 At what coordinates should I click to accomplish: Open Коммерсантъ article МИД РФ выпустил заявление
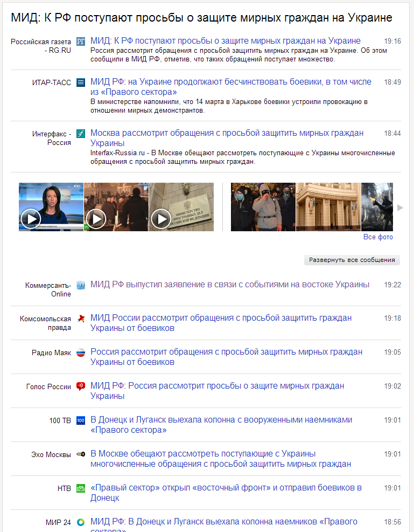click(x=230, y=284)
